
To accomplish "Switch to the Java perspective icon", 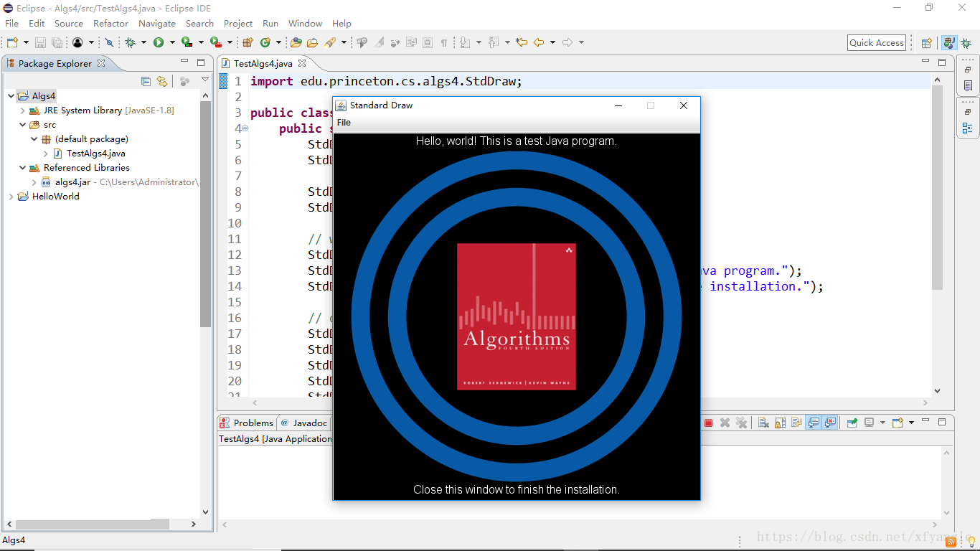I will click(x=949, y=43).
